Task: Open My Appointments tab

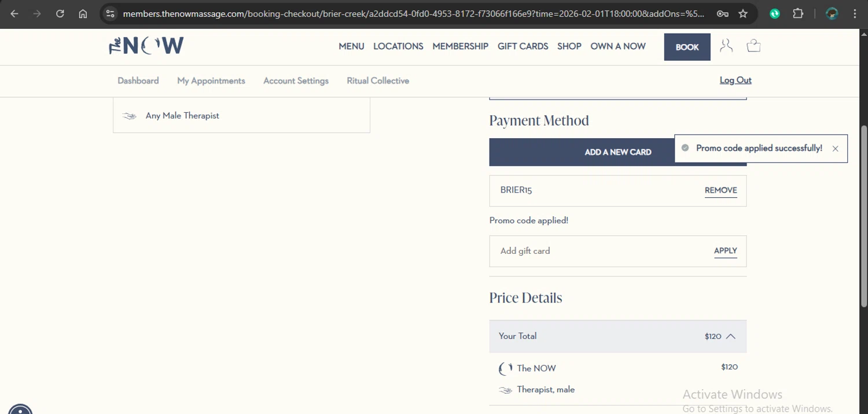Action: pyautogui.click(x=211, y=81)
